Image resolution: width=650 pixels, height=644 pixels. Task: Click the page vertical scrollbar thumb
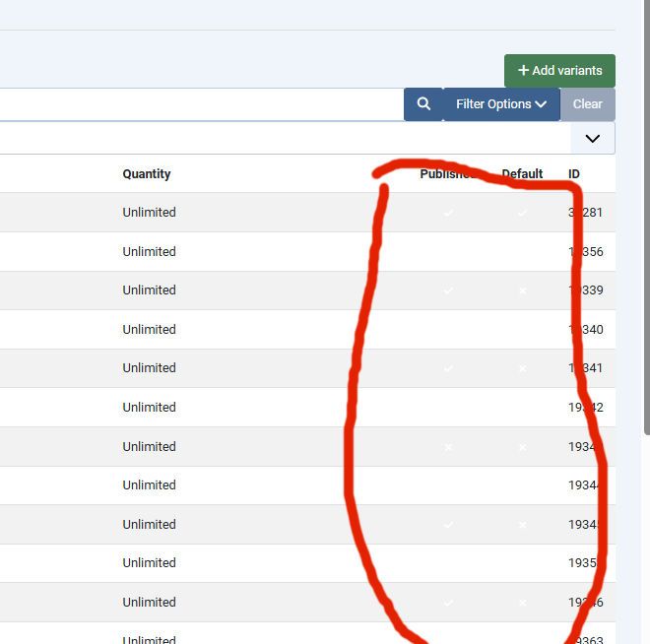coord(646,216)
